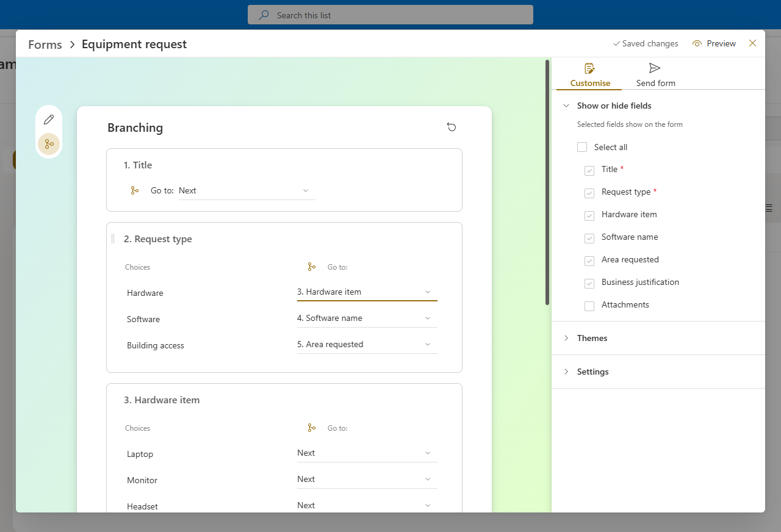Toggle the Select all checkbox
Screen dimensions: 781x532
(x=582, y=147)
